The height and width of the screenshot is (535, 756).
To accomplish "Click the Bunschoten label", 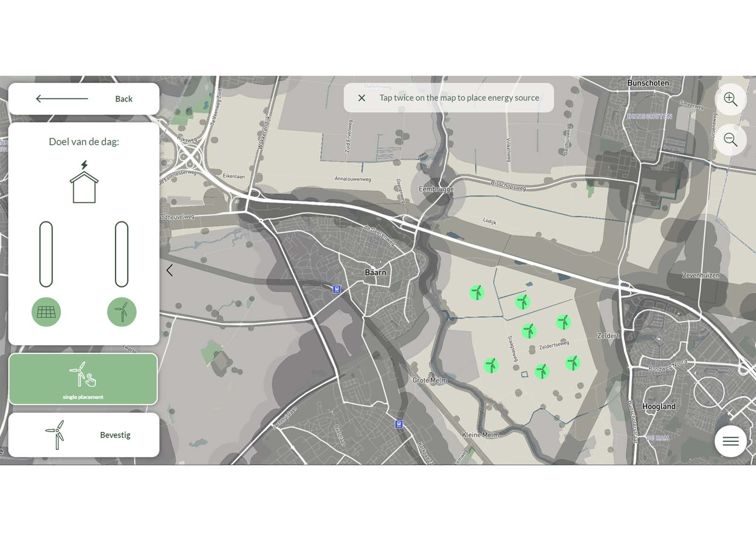I will (648, 83).
